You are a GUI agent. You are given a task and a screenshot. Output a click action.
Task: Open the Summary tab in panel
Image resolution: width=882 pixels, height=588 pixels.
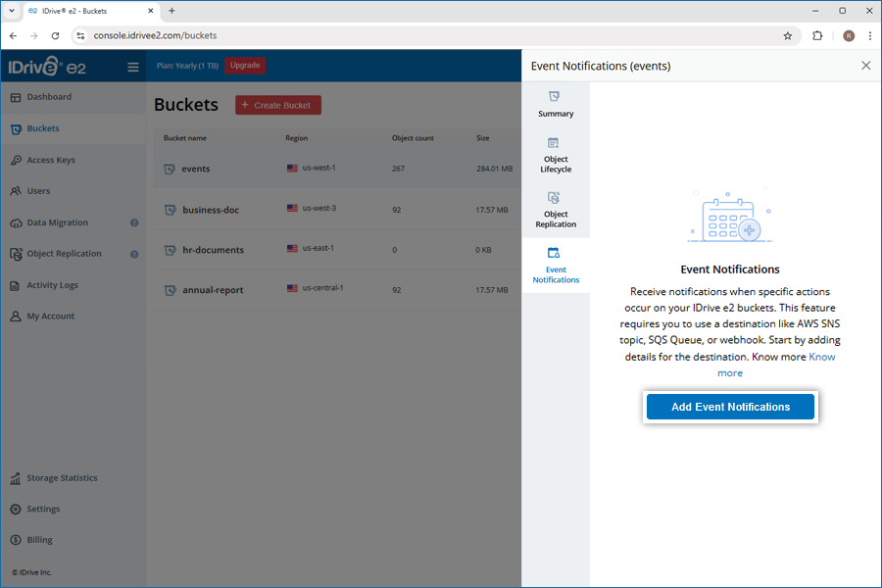click(x=556, y=104)
